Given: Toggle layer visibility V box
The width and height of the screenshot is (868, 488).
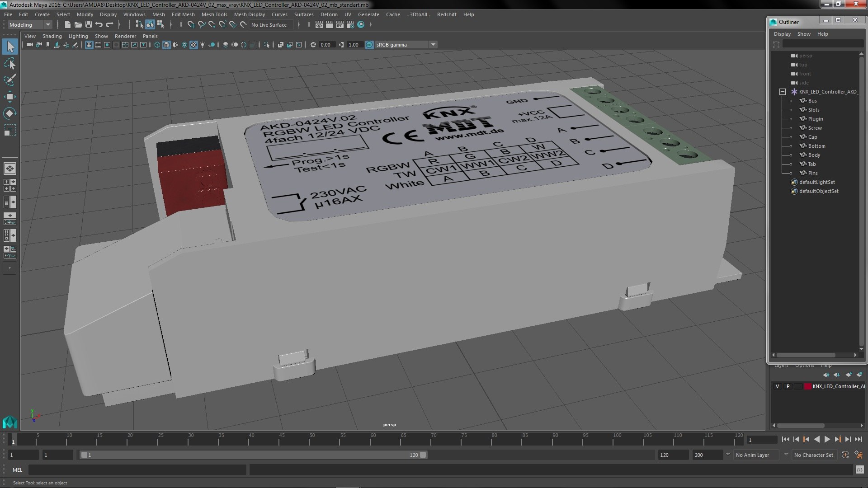Looking at the screenshot, I should (777, 386).
